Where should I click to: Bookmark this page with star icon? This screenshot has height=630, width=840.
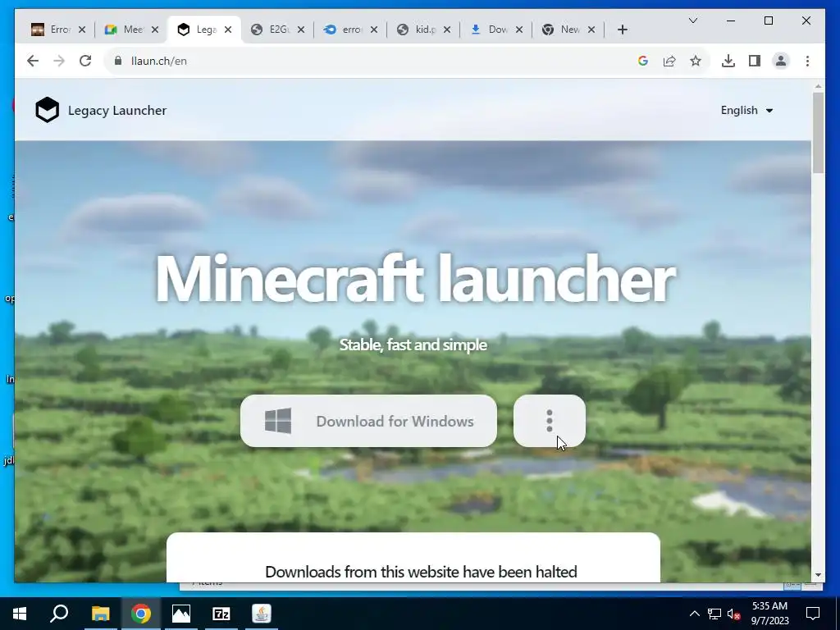pyautogui.click(x=696, y=61)
